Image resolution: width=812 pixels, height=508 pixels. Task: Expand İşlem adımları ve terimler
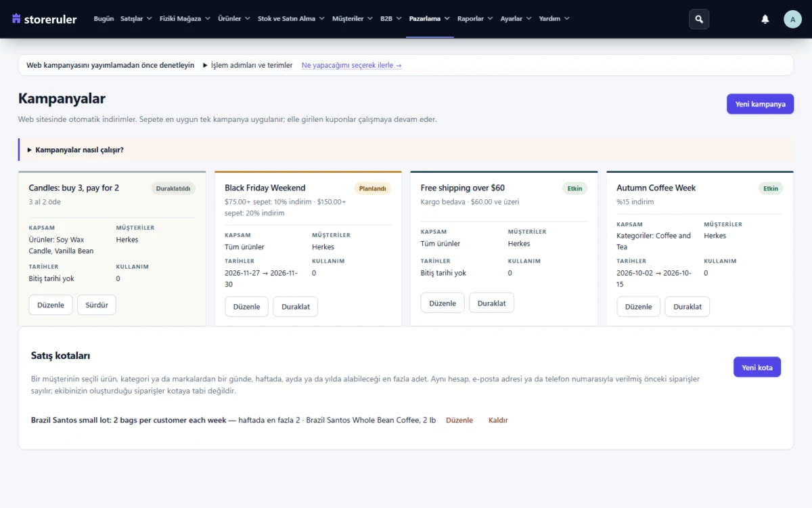pyautogui.click(x=248, y=66)
